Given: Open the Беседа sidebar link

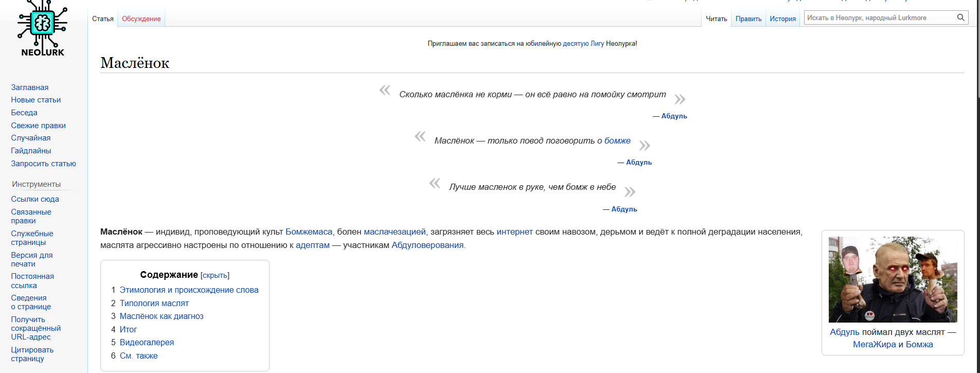Looking at the screenshot, I should [24, 113].
